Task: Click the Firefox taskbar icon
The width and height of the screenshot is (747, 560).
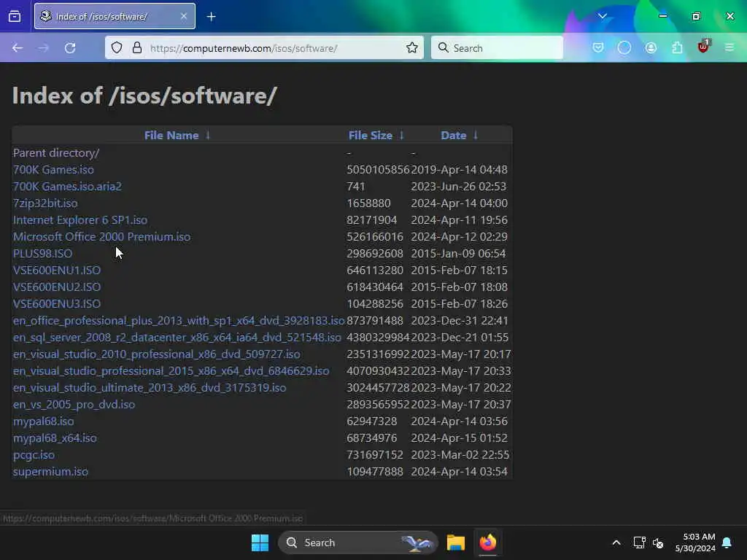Action: [488, 542]
